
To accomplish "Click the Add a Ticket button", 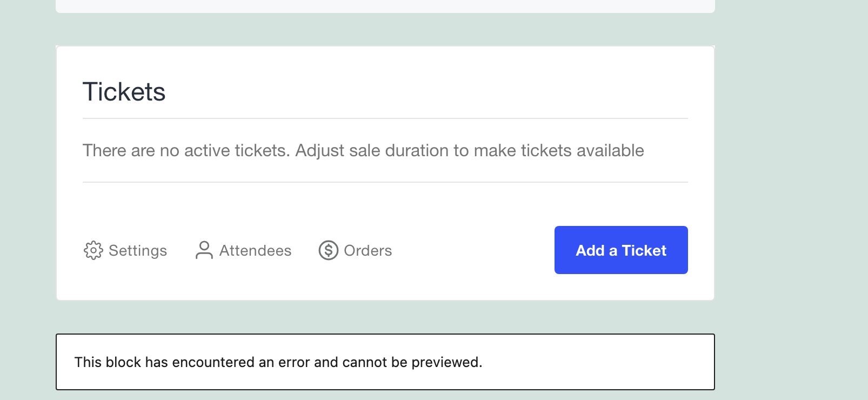I will click(x=621, y=250).
